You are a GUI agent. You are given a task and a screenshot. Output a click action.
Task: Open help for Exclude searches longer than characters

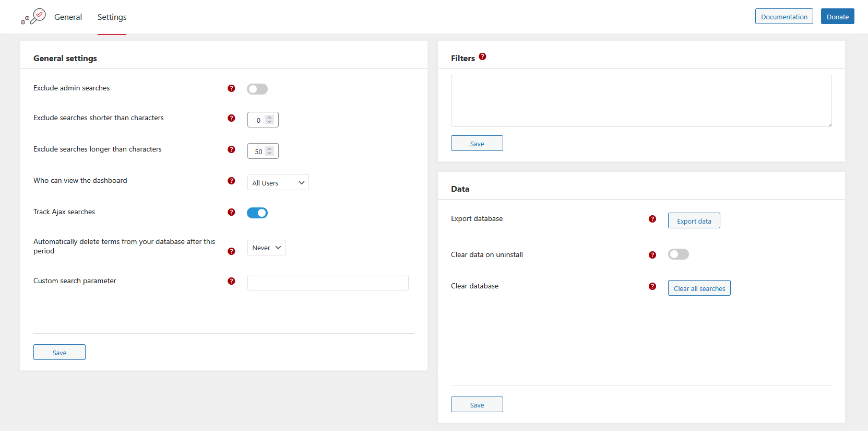[231, 149]
